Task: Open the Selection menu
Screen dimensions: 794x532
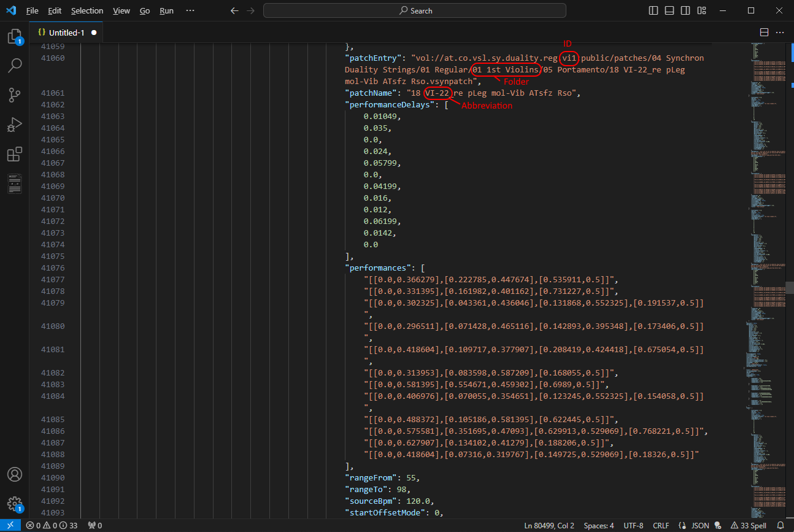Action: pos(87,11)
